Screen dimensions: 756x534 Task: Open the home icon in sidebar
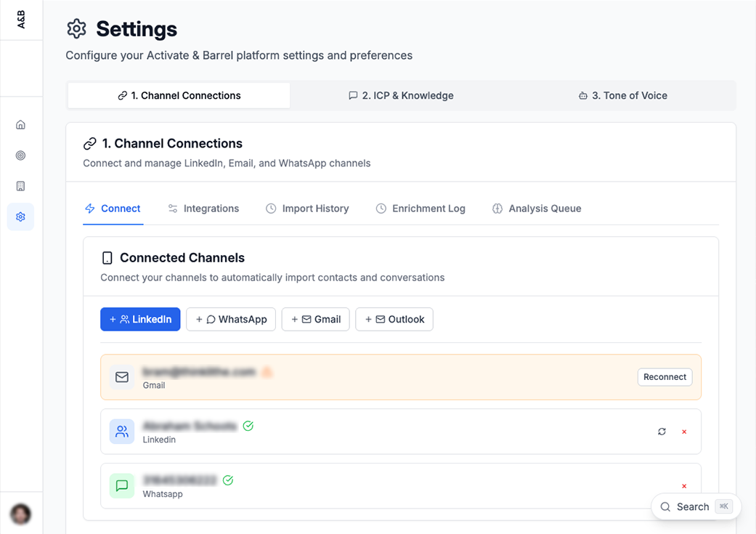tap(20, 125)
